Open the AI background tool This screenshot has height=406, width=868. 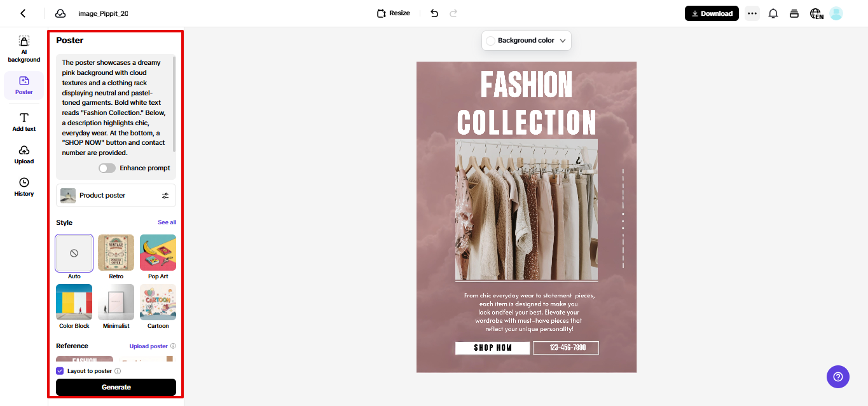(24, 50)
